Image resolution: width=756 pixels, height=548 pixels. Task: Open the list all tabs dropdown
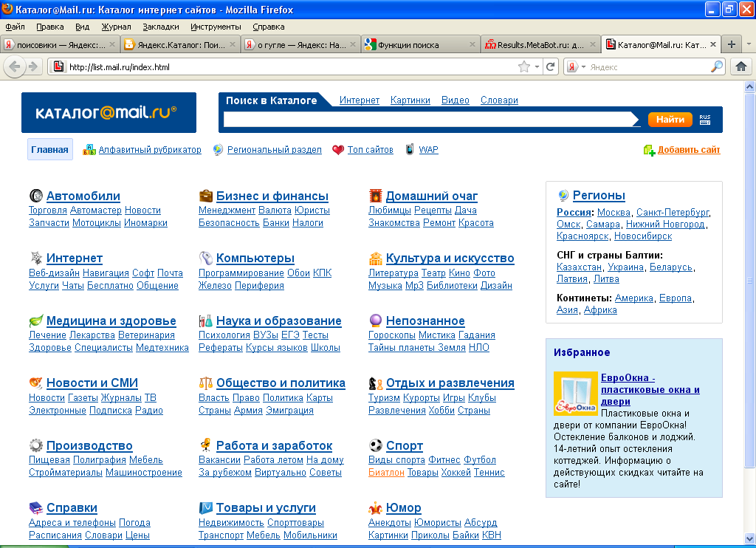click(749, 44)
